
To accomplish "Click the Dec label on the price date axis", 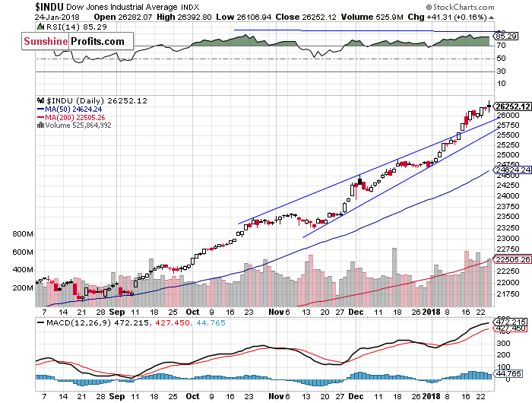I will [356, 312].
